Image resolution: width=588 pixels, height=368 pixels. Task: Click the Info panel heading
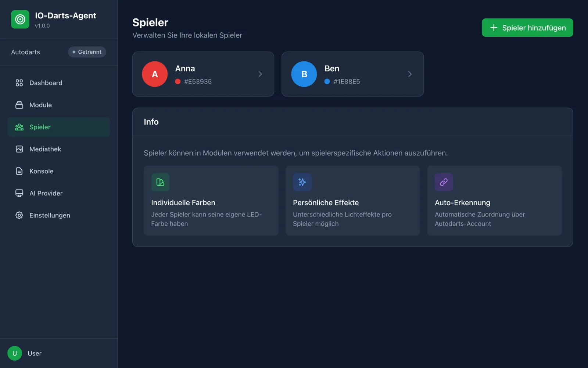tap(151, 122)
